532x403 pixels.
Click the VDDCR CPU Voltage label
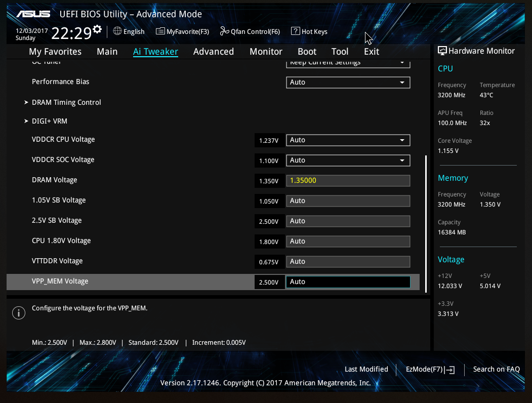point(63,139)
